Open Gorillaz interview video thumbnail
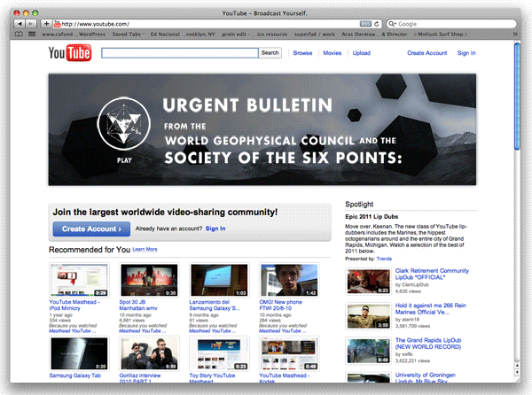Viewport: 532px width, 395px height. pyautogui.click(x=149, y=353)
